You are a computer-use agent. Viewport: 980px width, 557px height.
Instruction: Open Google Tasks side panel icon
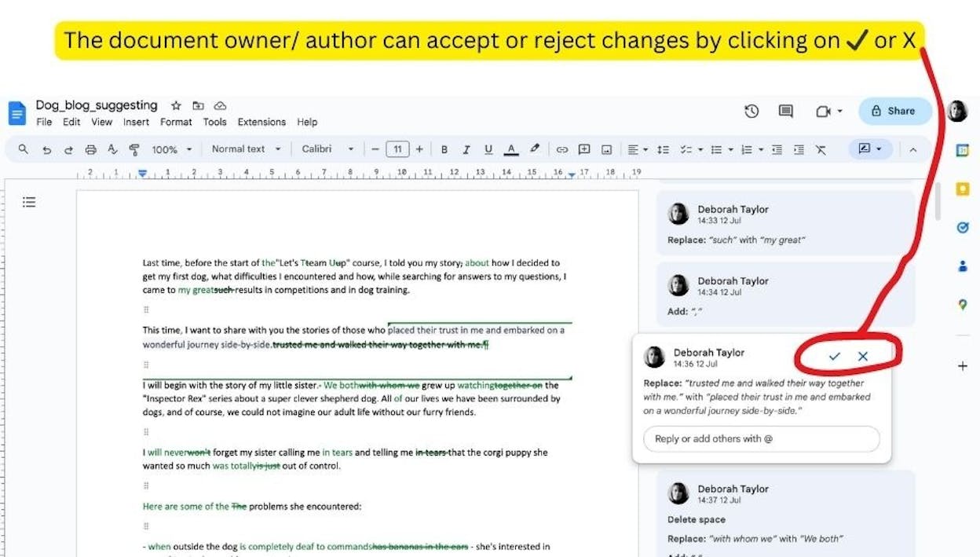coord(963,227)
